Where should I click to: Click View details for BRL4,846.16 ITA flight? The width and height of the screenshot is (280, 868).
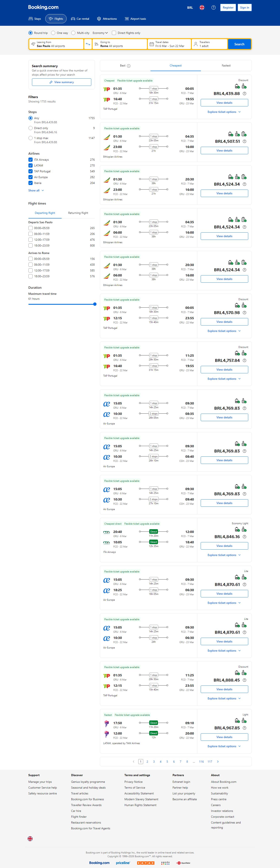coord(224,546)
